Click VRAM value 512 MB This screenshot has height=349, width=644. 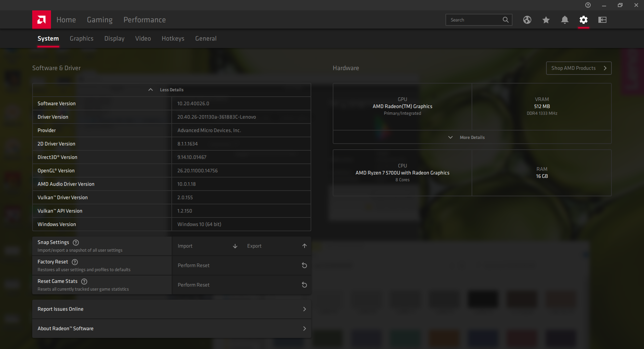[542, 106]
